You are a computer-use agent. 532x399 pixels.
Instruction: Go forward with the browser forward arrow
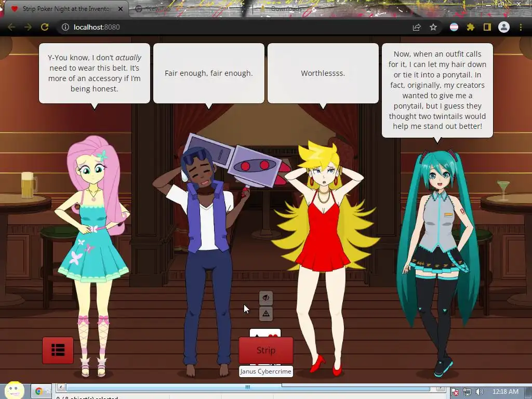(x=28, y=27)
